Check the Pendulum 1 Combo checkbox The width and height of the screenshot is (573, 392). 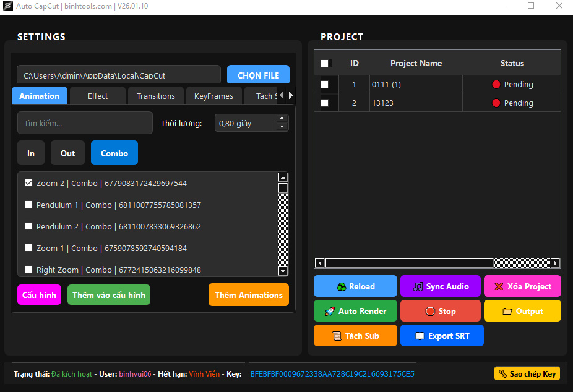coord(28,205)
